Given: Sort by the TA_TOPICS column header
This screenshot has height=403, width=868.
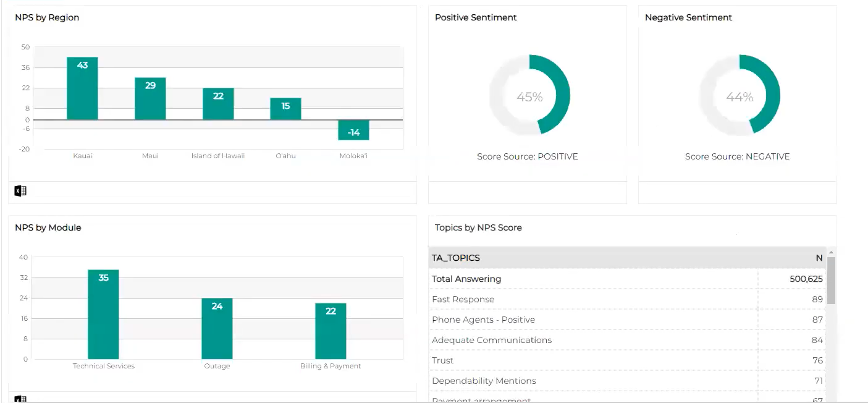Looking at the screenshot, I should tap(456, 258).
